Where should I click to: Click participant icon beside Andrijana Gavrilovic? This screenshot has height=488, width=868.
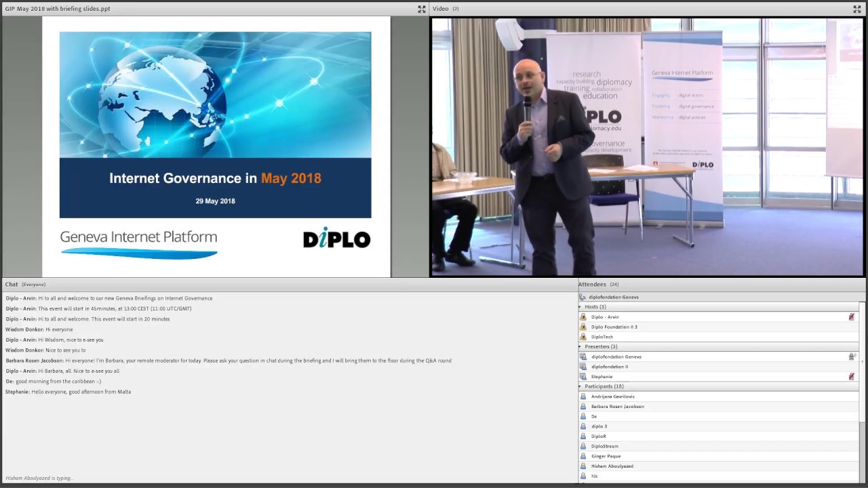pos(583,396)
